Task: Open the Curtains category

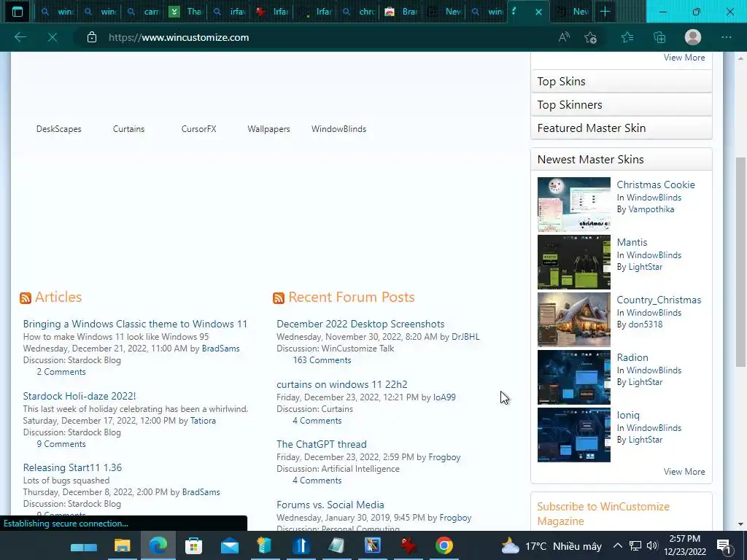Action: (x=128, y=129)
